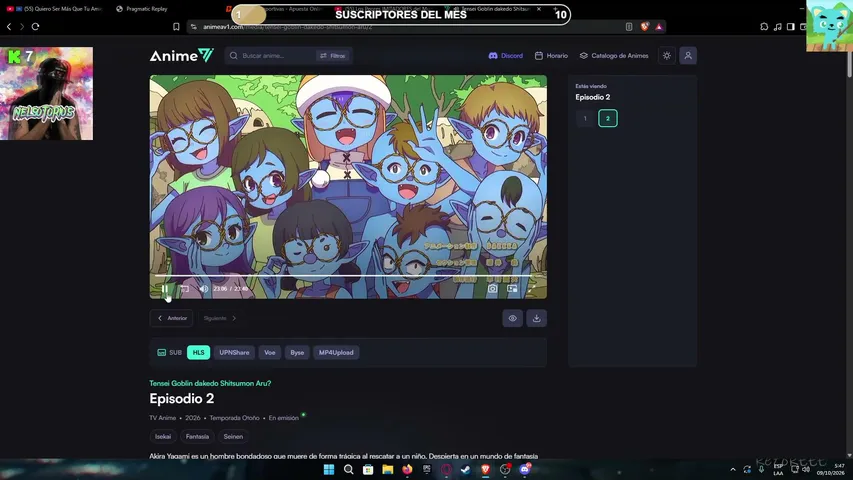Click the Isekai genre tag

click(163, 436)
